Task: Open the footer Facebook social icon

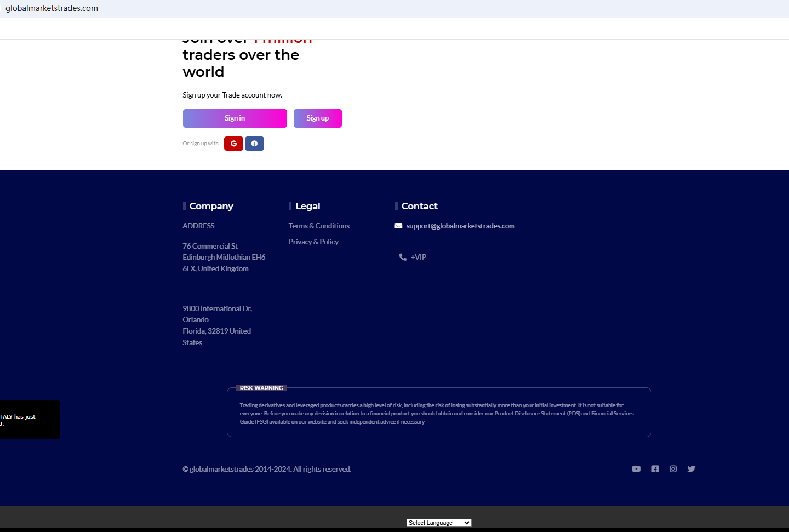Action: coord(655,469)
